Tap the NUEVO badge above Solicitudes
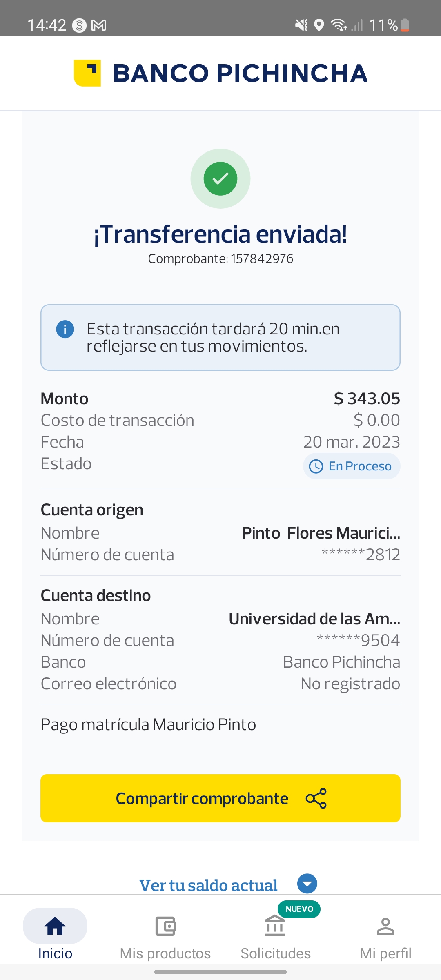The height and width of the screenshot is (980, 441). [299, 909]
